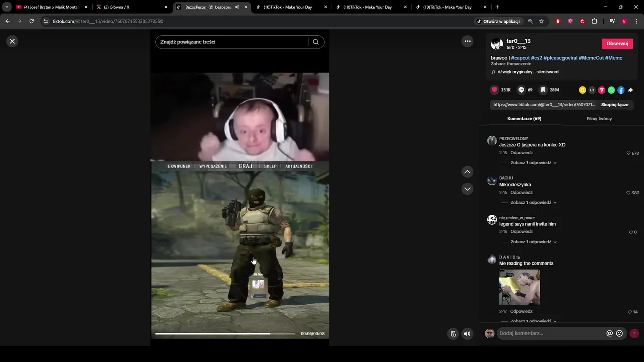Like PRZECWELONY's comment
Viewport: 644px width, 362px height.
click(628, 153)
